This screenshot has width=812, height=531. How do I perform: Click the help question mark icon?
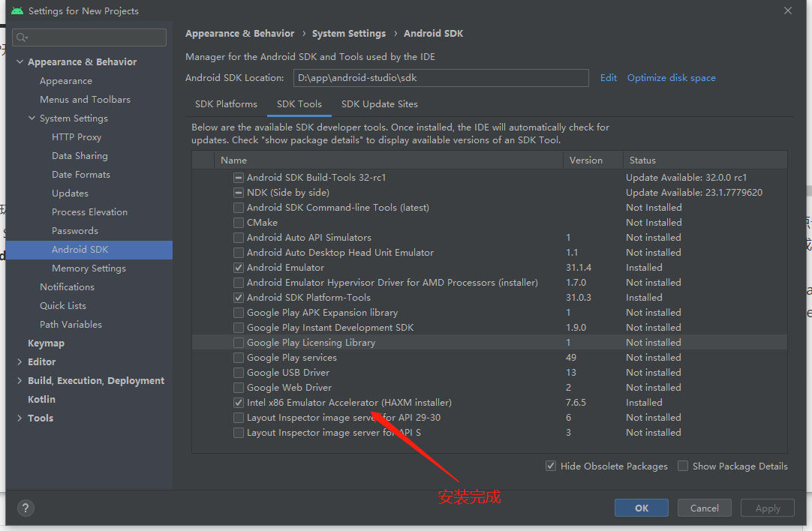click(x=26, y=508)
